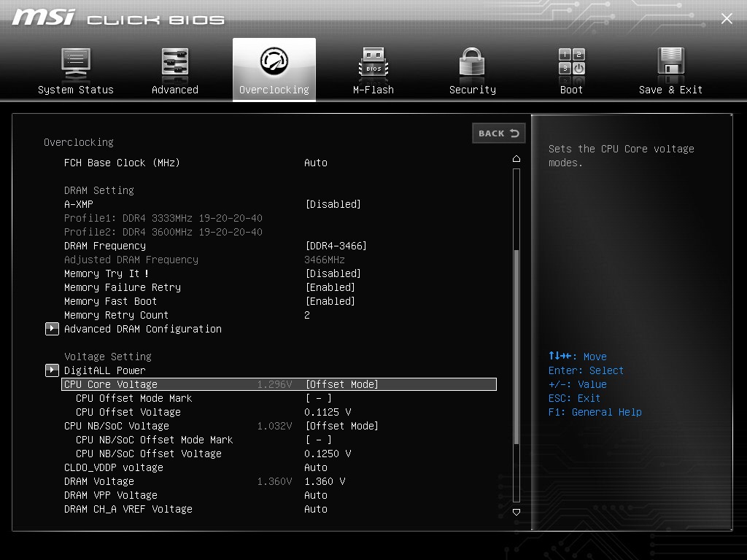Close the Click BIOS window

[x=727, y=18]
